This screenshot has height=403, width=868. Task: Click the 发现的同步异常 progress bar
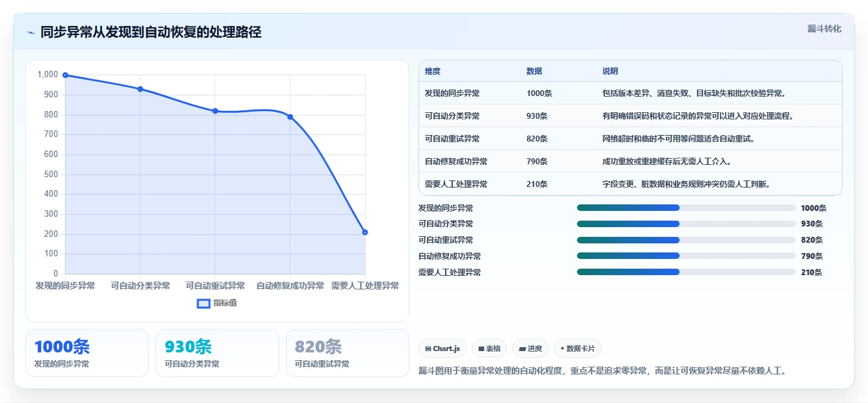tap(686, 208)
